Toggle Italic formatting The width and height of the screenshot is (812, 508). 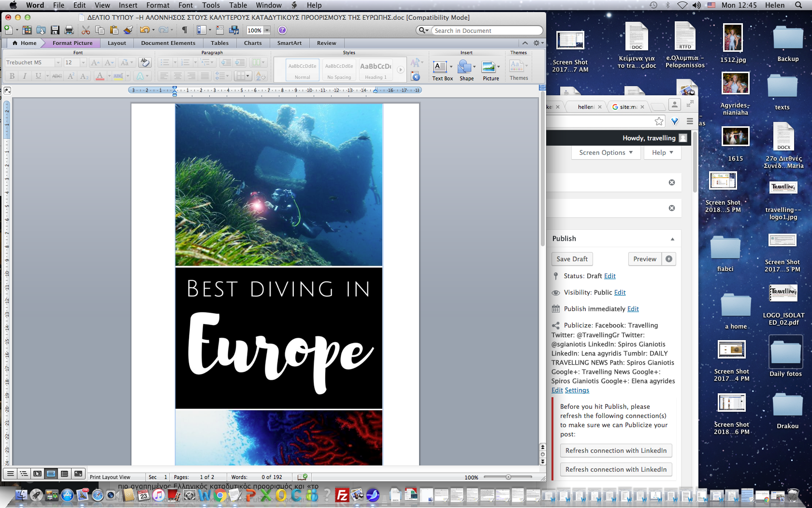[25, 76]
